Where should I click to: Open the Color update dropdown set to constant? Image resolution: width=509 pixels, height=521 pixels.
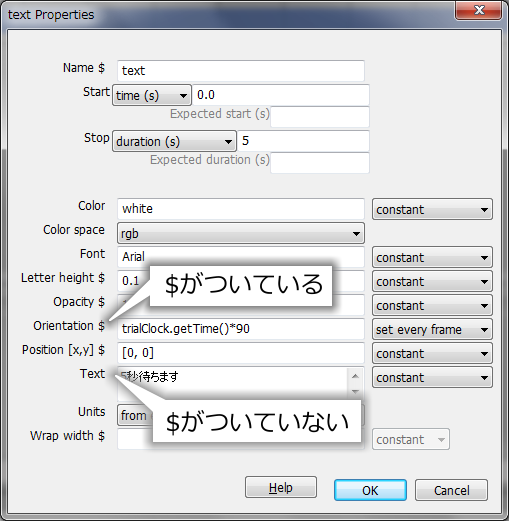[432, 209]
